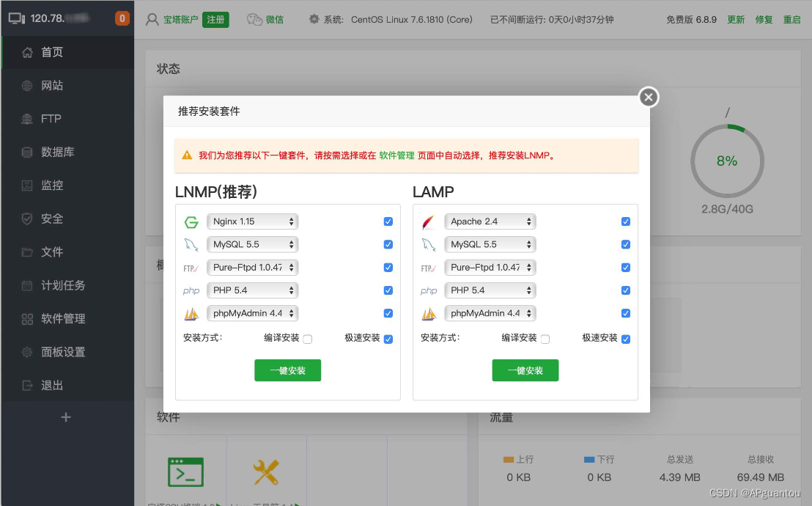Viewport: 812px width, 506px height.
Task: Uncheck LNMP Pure-Ftpd checkbox
Action: [388, 268]
